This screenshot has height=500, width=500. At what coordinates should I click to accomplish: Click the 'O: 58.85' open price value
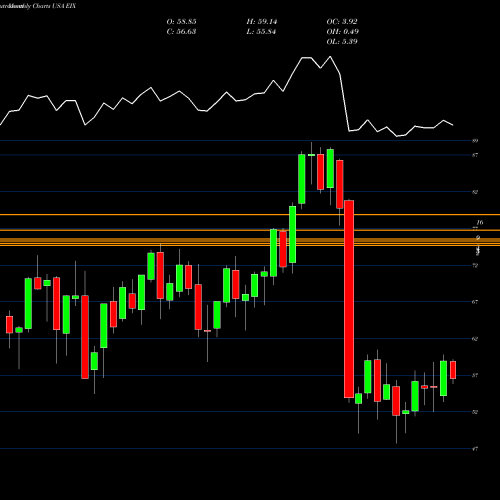point(181,22)
